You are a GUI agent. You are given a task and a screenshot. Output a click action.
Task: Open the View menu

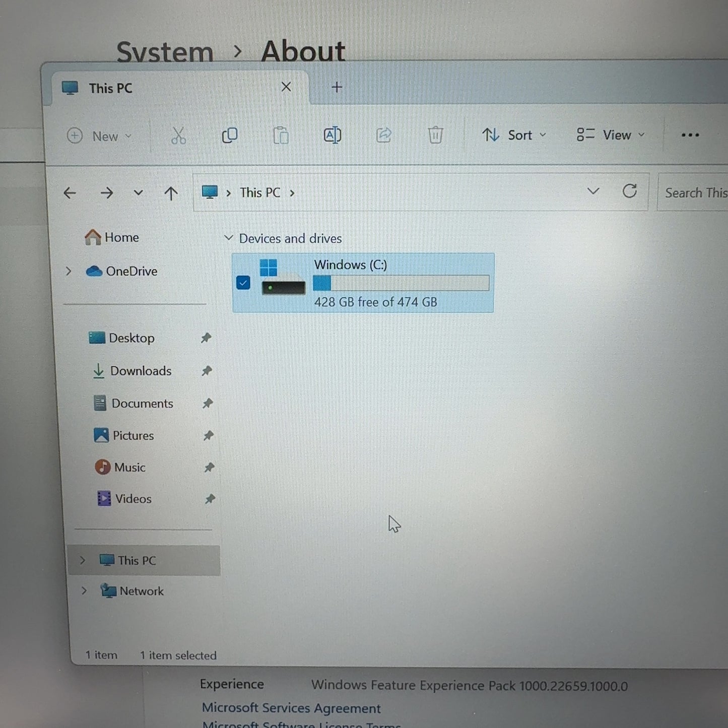pos(610,135)
